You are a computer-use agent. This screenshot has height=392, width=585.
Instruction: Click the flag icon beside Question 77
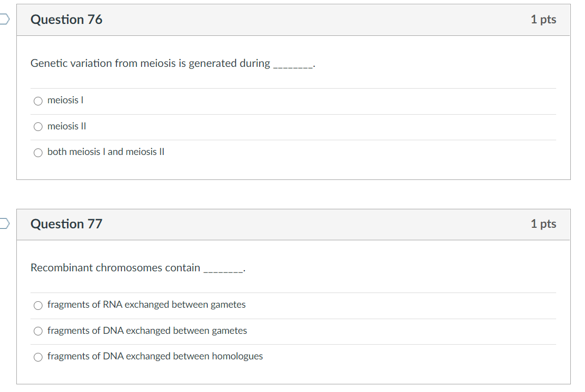[2, 222]
